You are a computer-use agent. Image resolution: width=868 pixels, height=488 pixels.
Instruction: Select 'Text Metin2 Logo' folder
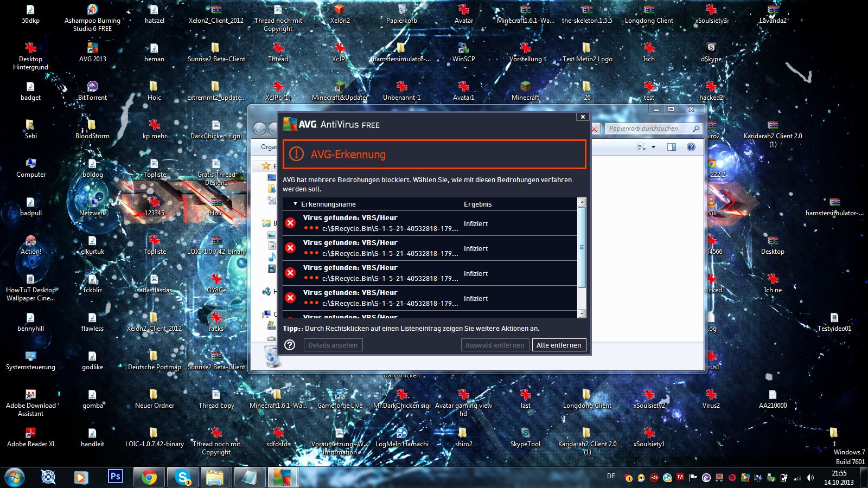tap(587, 52)
